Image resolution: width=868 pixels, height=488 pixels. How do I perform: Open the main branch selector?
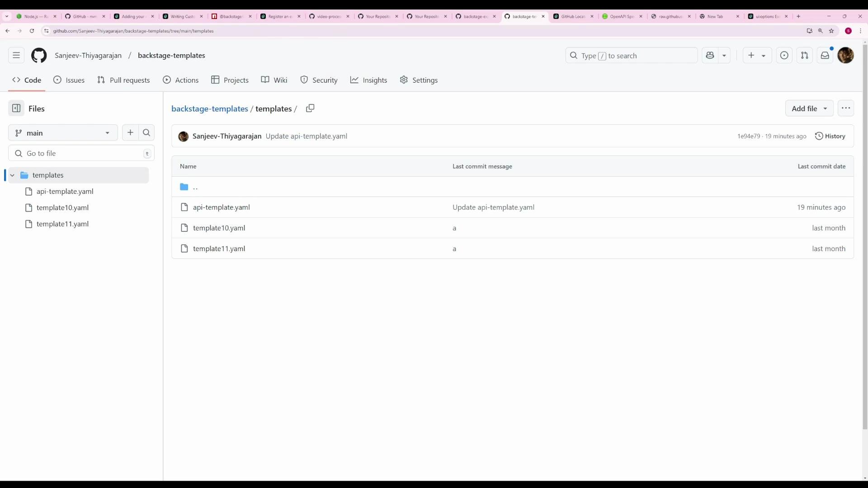coord(63,133)
